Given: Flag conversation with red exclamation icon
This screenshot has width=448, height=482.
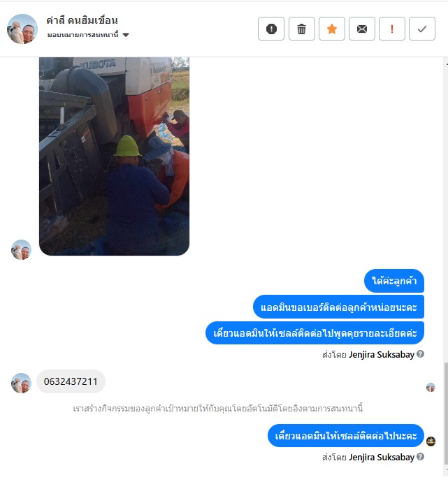Looking at the screenshot, I should click(391, 29).
